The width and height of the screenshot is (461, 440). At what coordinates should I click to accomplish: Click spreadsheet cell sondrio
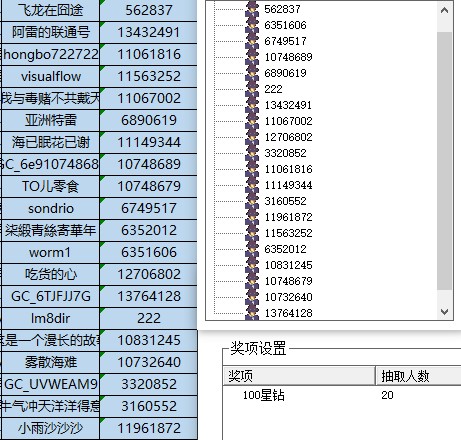50,208
